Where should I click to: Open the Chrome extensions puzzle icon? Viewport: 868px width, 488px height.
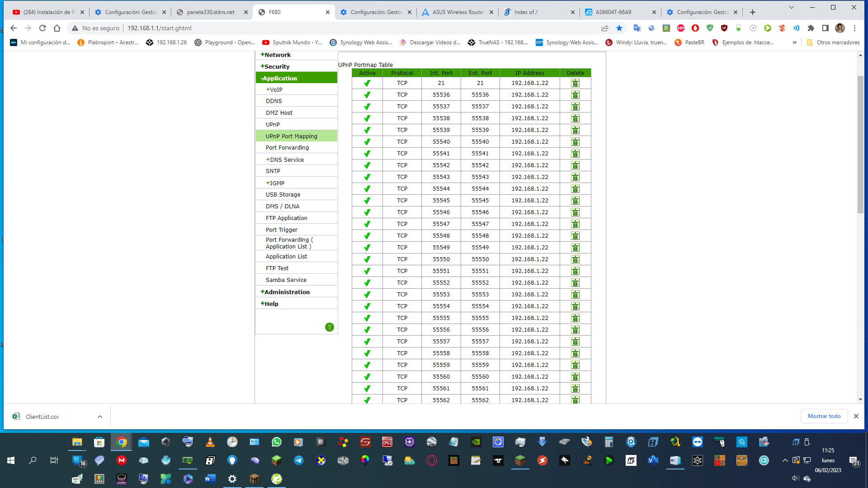pyautogui.click(x=811, y=28)
